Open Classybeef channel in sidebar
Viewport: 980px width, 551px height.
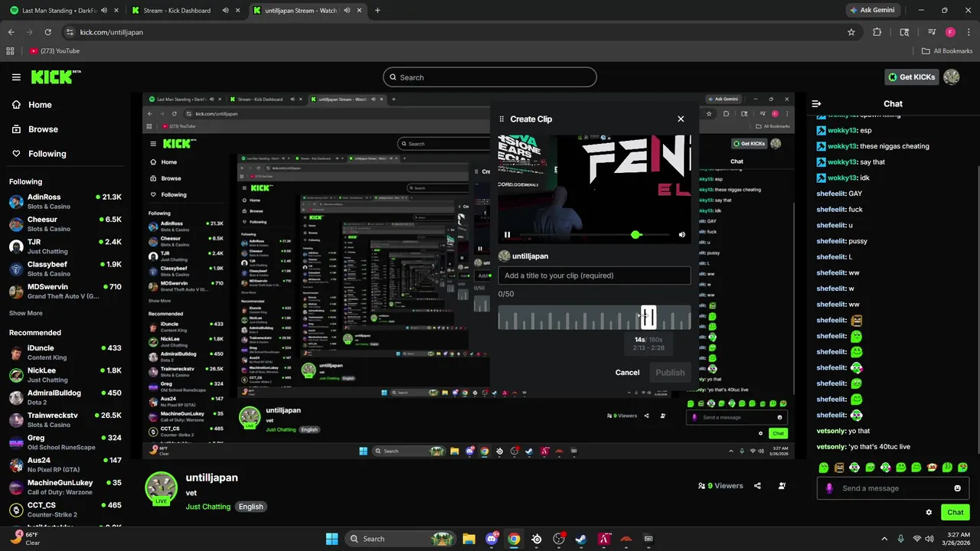(65, 269)
